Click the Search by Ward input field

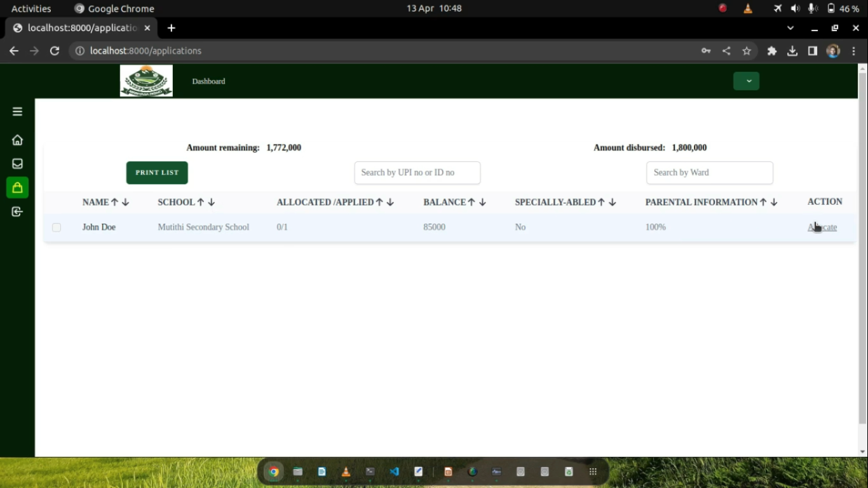coord(709,172)
